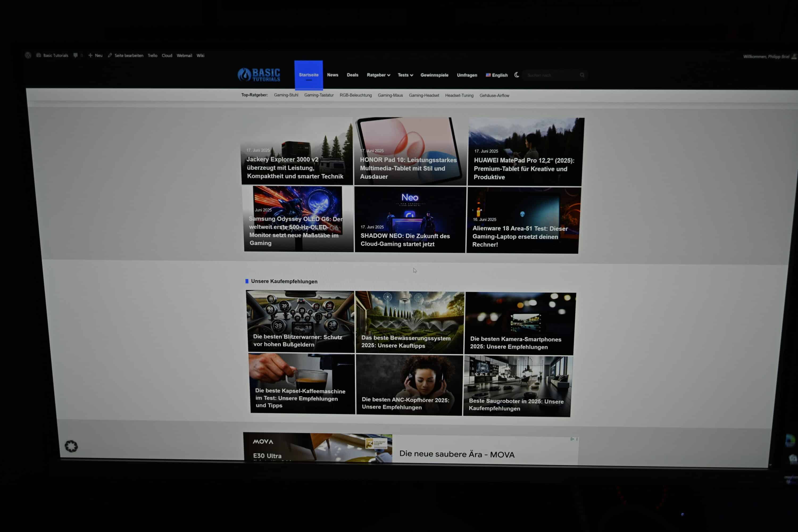
Task: Open the Gaming-Stuhl guide link
Action: coord(286,95)
